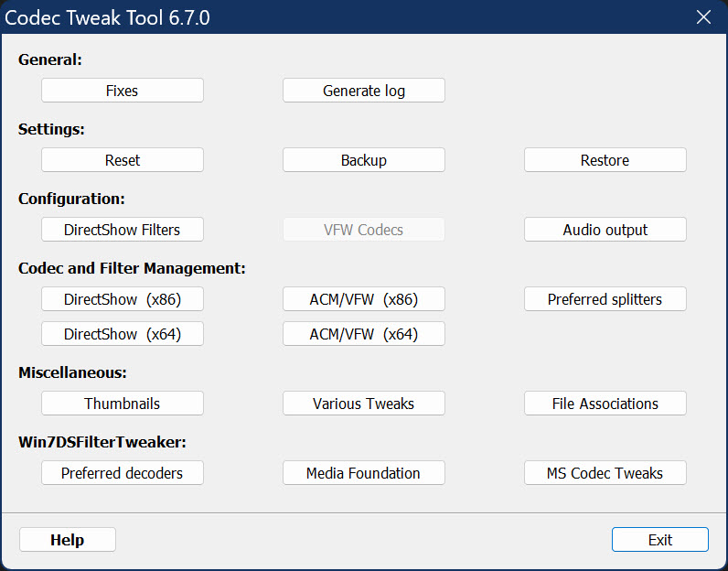Image resolution: width=728 pixels, height=571 pixels.
Task: Open Thumbnails settings
Action: 123,404
